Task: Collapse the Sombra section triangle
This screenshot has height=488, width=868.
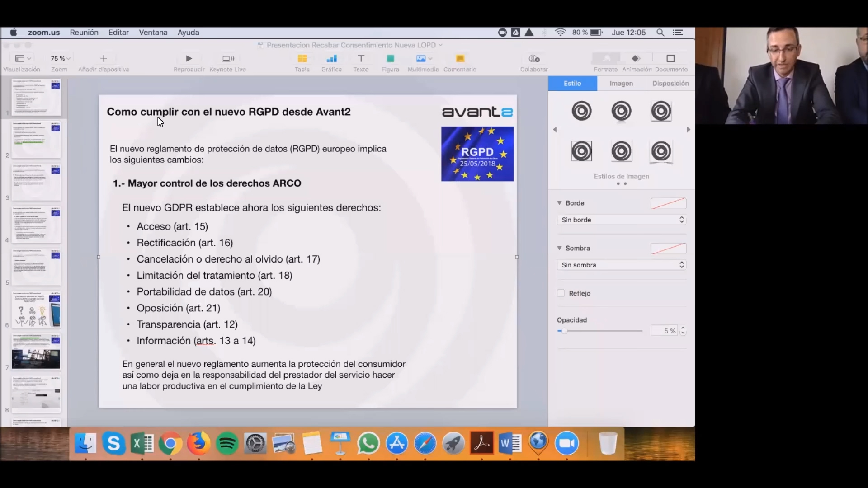Action: pos(560,248)
